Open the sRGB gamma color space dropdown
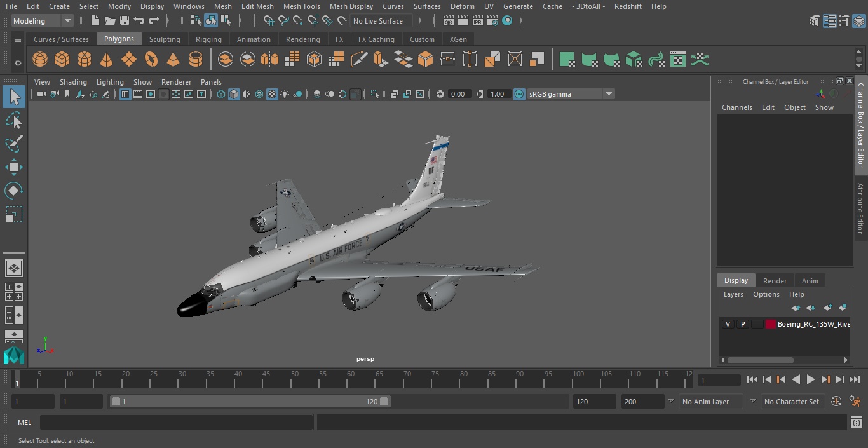Screen dimensions: 868x448 tap(571, 94)
